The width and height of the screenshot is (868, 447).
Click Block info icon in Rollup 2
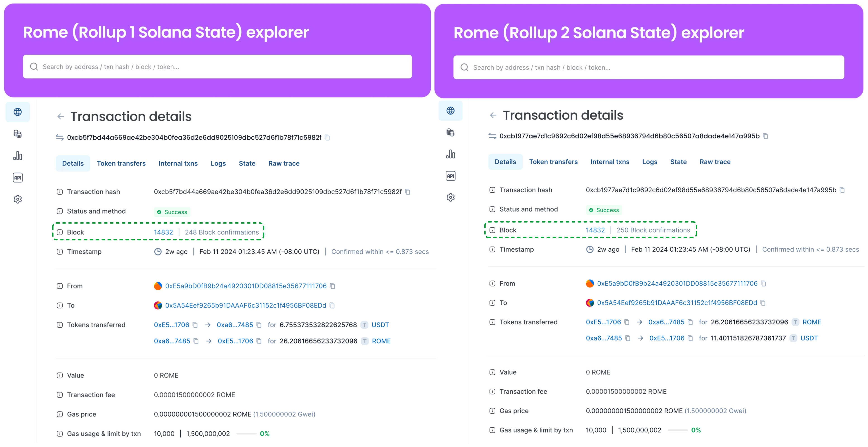492,230
